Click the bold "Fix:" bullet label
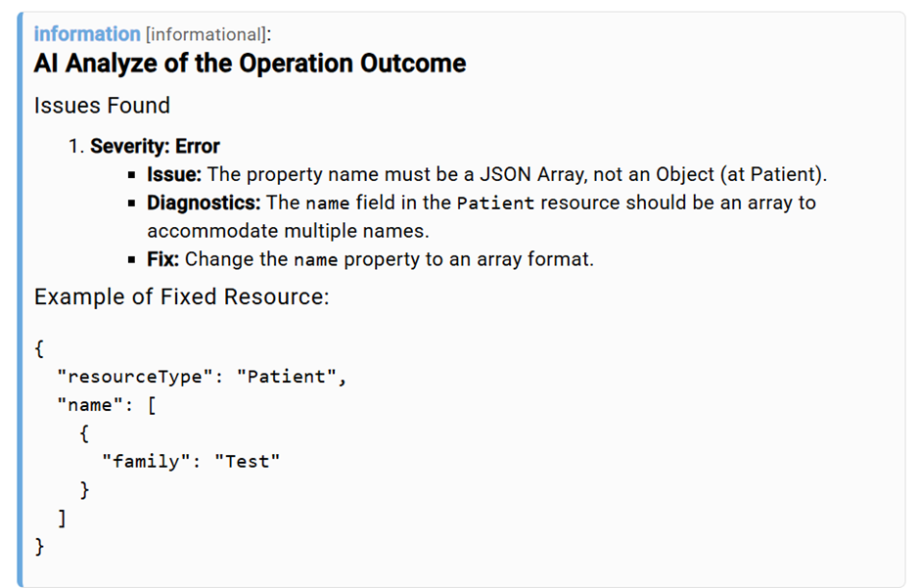 [x=163, y=260]
